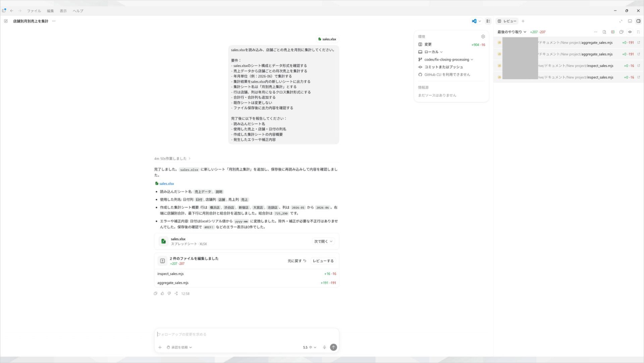Viewport: 644px width, 363px height.
Task: Open the 5.5 中 model dropdown
Action: click(310, 348)
